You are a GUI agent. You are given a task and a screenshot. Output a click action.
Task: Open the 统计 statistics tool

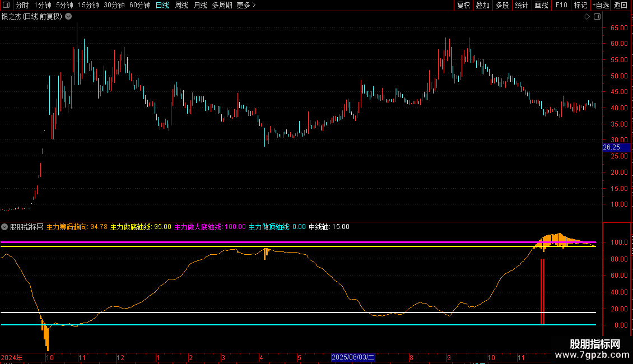point(522,5)
